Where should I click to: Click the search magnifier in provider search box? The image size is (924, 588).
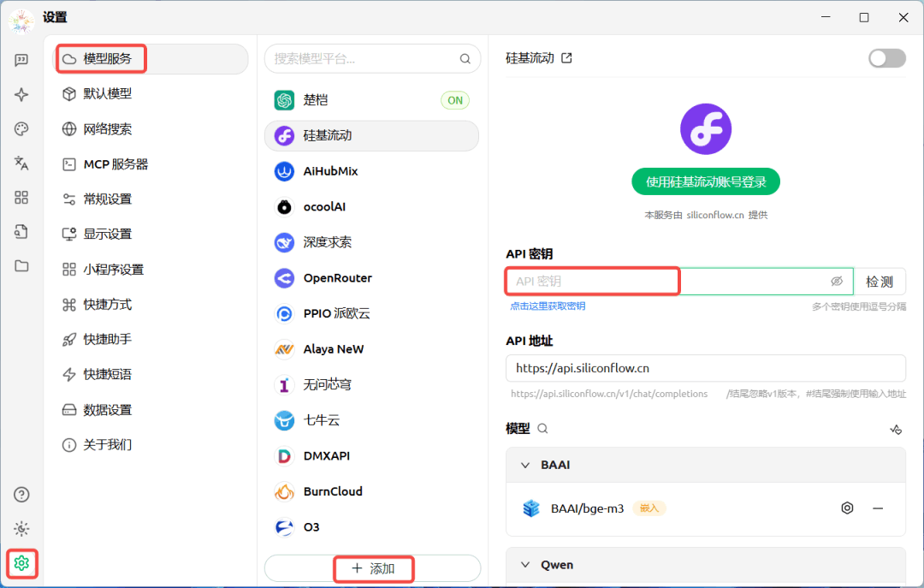coord(465,59)
